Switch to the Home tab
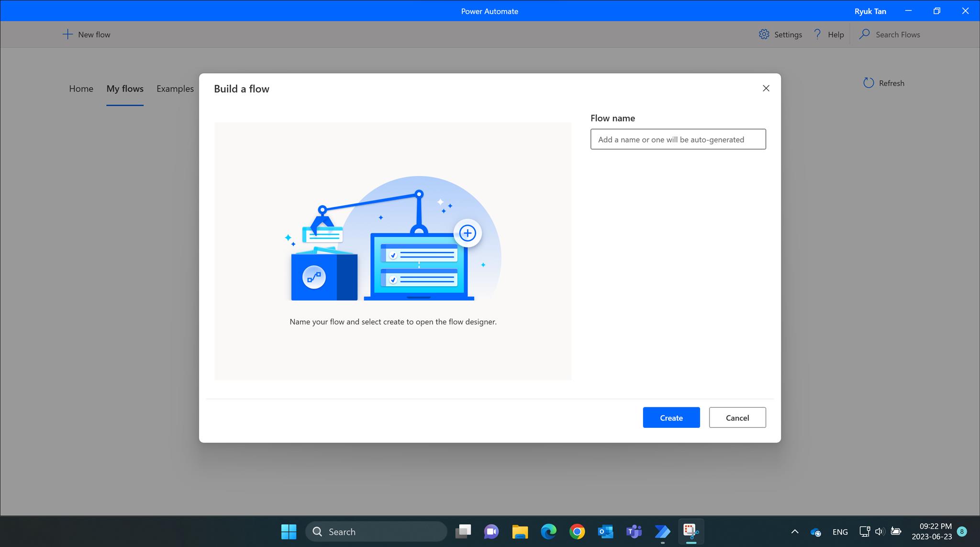980x547 pixels. click(81, 89)
